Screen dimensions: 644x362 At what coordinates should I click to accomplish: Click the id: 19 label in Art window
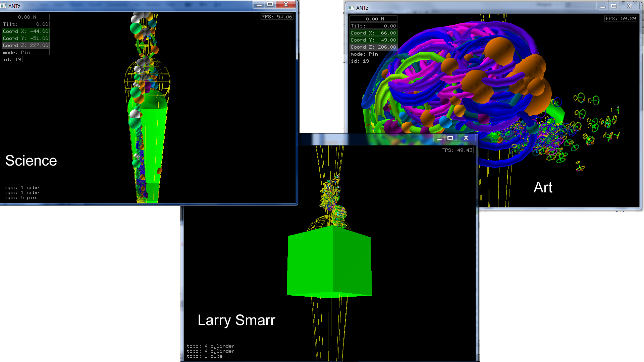pyautogui.click(x=360, y=61)
